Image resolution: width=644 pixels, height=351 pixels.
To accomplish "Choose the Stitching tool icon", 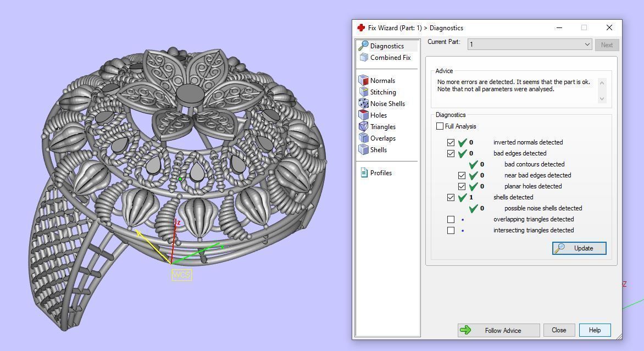I will point(363,92).
